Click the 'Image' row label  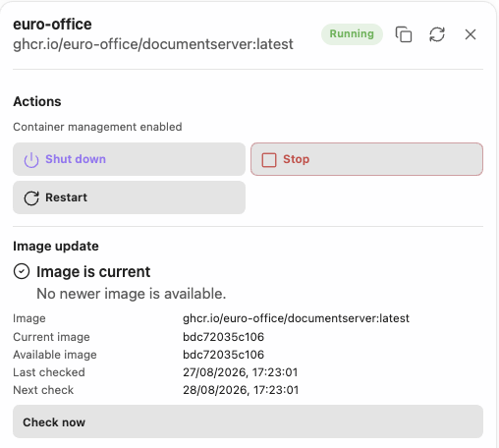click(x=29, y=318)
